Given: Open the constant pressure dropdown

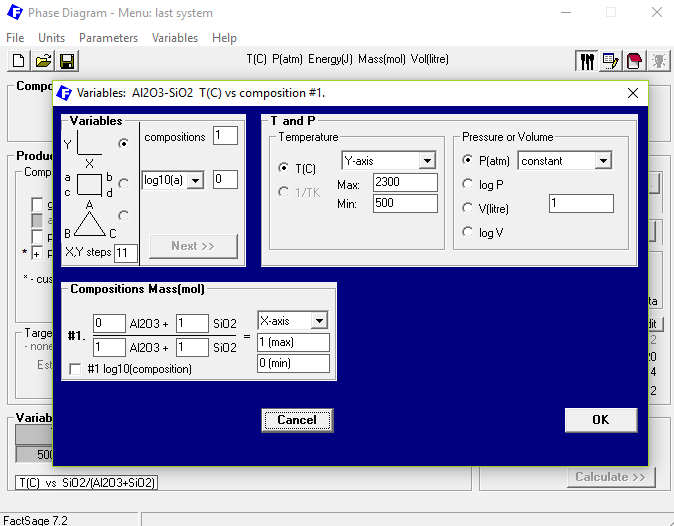Looking at the screenshot, I should point(604,161).
